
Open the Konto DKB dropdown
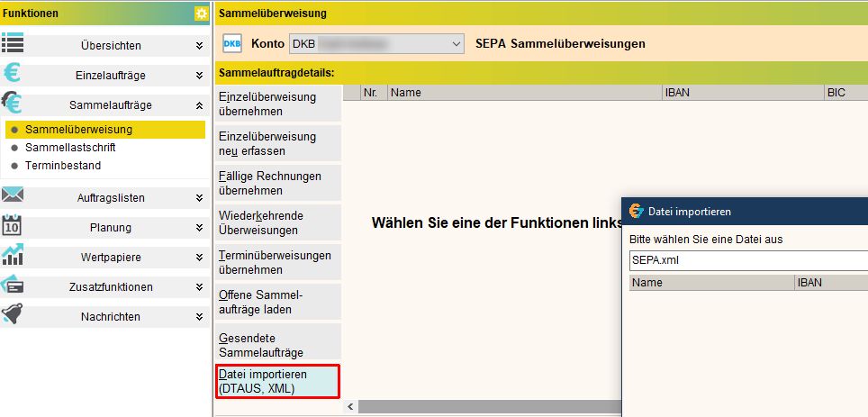coord(375,43)
